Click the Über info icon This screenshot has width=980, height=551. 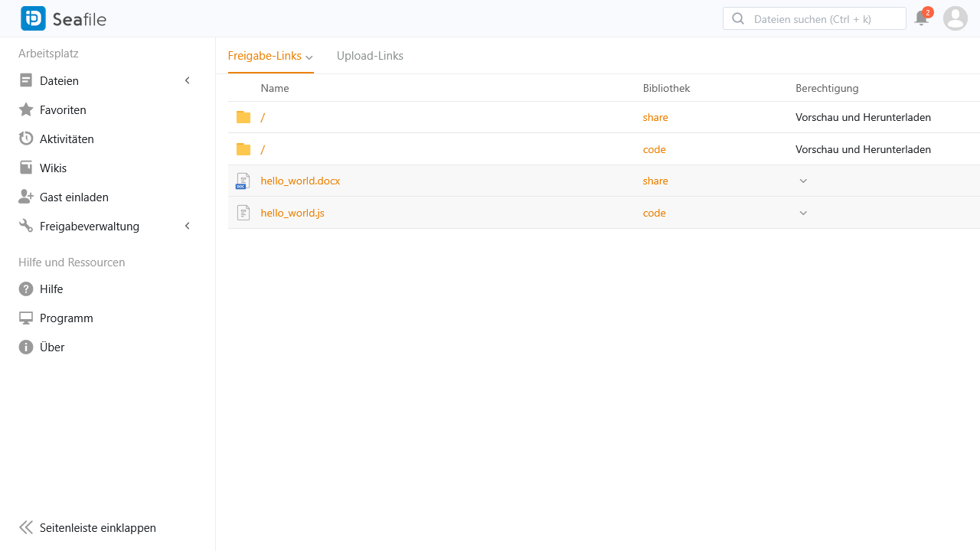[26, 347]
